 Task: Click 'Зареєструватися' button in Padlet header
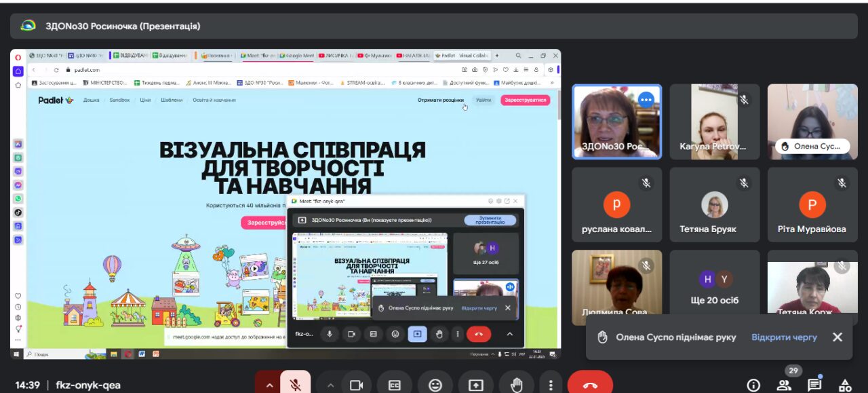(526, 100)
